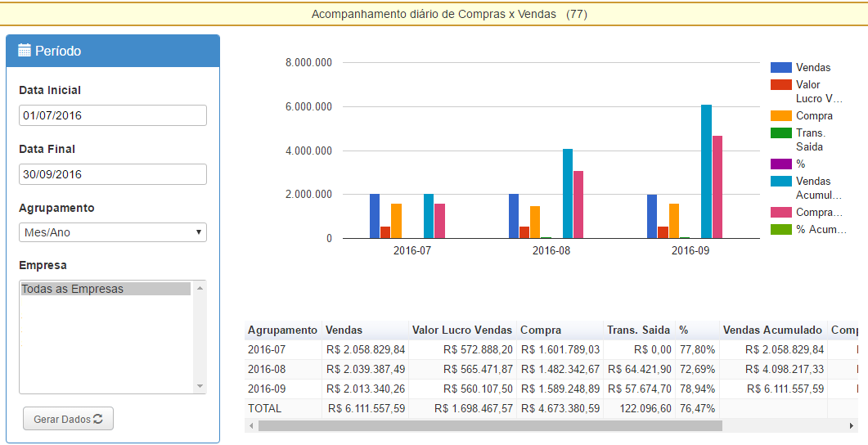The height and width of the screenshot is (445, 868).
Task: Click the orange Compra legend swatch
Action: click(x=780, y=116)
